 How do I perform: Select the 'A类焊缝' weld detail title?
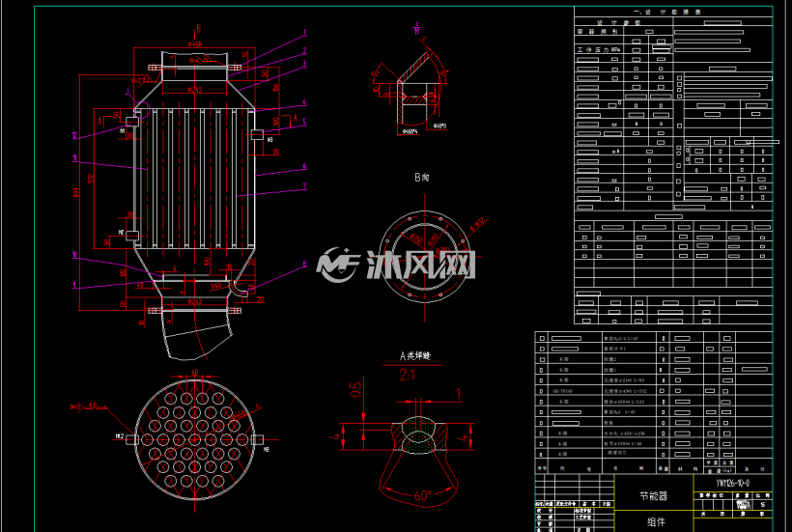click(x=415, y=356)
